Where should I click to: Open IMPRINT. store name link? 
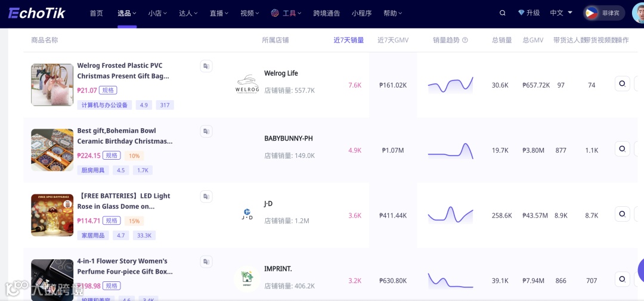coord(278,269)
